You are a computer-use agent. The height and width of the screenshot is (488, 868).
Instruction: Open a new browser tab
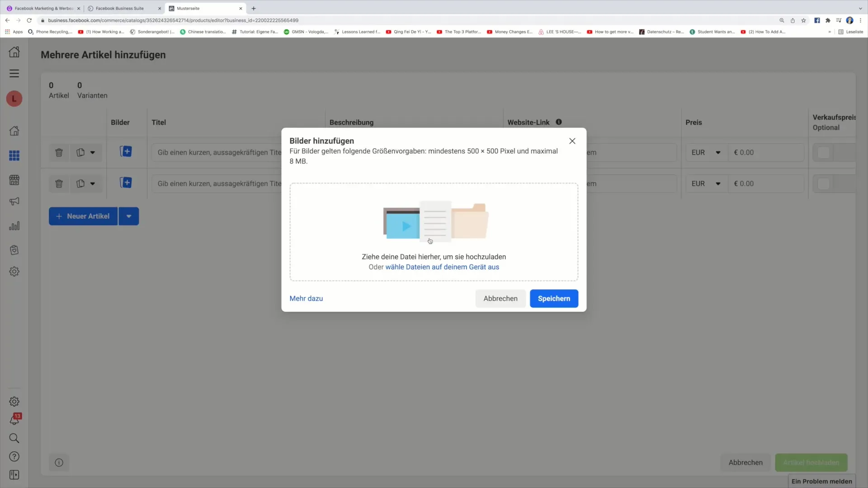pos(254,8)
